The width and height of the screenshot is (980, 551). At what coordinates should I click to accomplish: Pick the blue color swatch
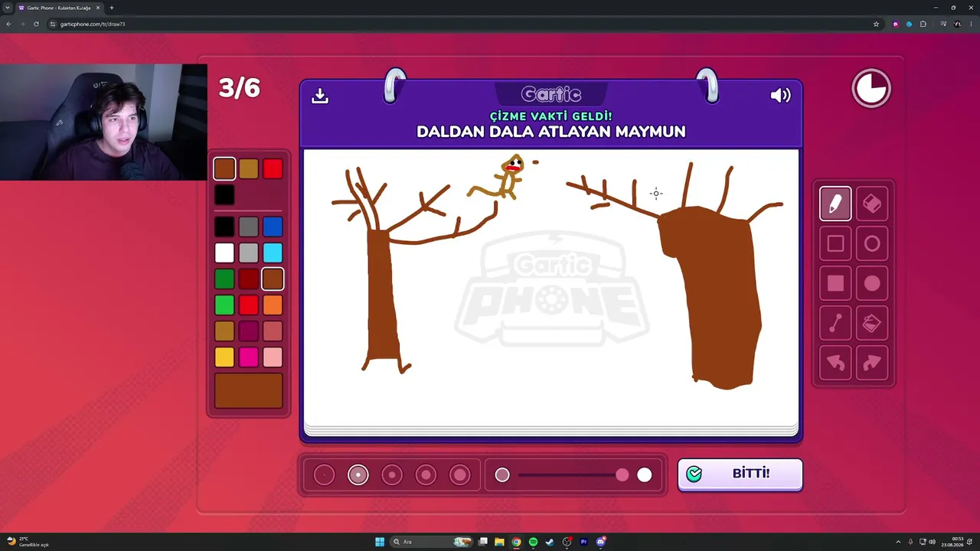coord(273,227)
